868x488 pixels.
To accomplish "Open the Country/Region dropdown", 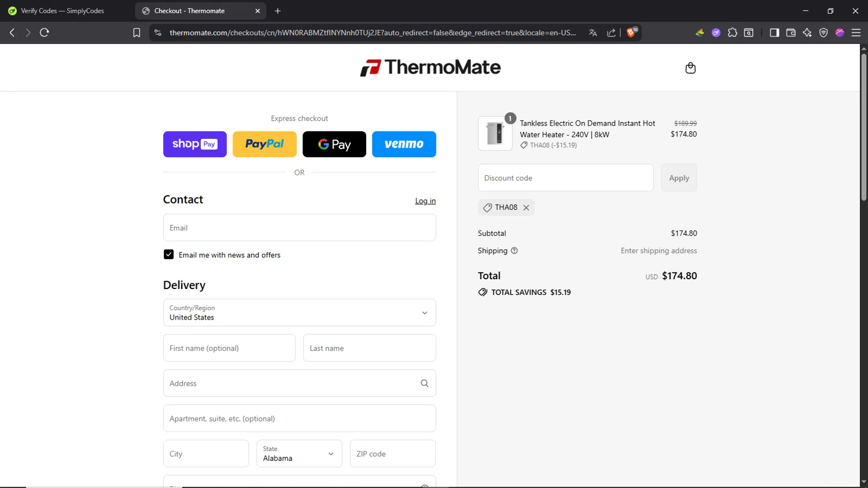I will pyautogui.click(x=299, y=313).
